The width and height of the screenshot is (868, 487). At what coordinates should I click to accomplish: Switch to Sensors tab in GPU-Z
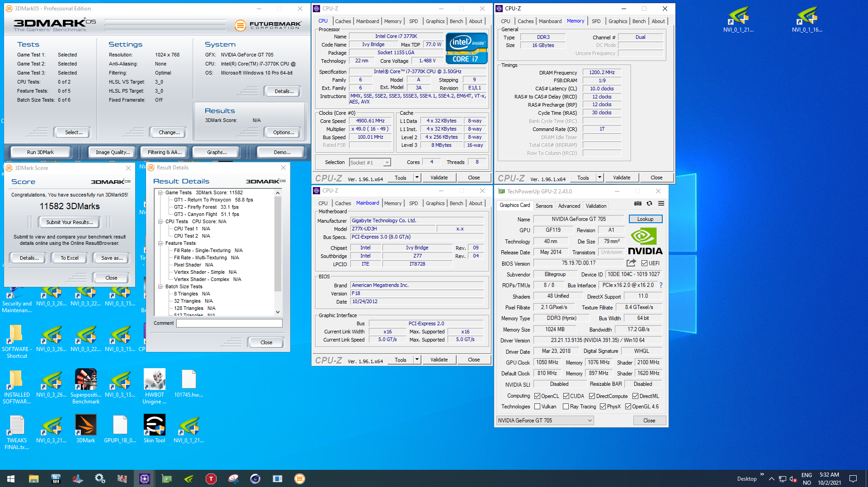coord(544,206)
